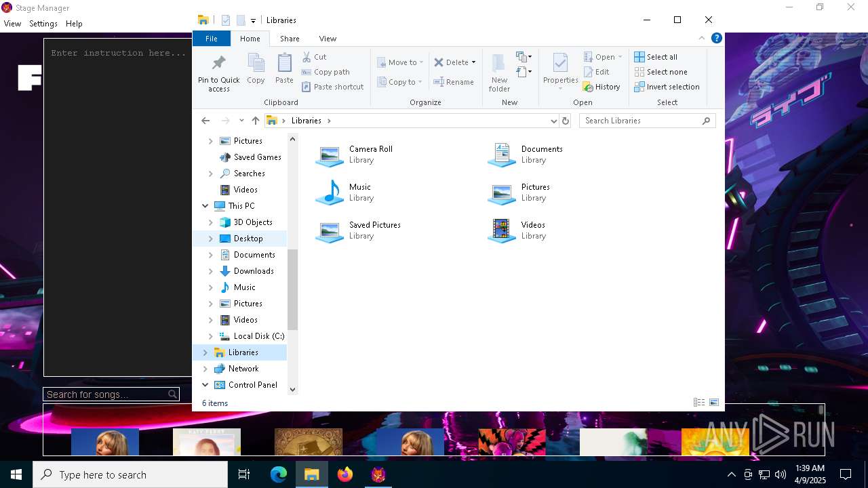Open the File tab

pos(212,39)
